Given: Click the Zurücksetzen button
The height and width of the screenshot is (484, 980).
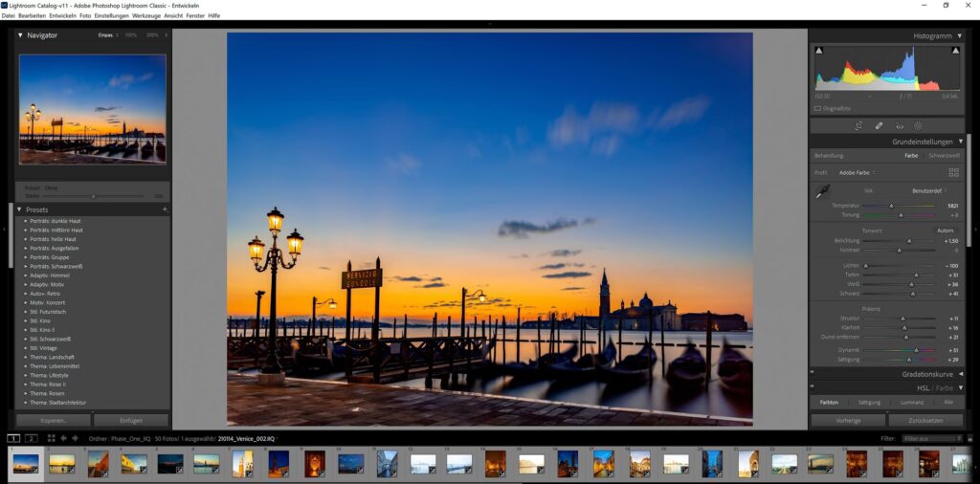Looking at the screenshot, I should tap(924, 420).
